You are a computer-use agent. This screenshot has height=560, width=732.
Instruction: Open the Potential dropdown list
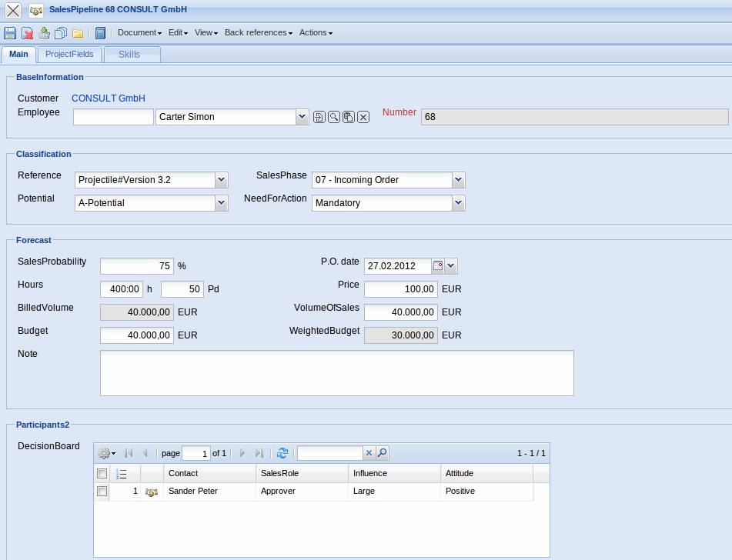(x=221, y=203)
